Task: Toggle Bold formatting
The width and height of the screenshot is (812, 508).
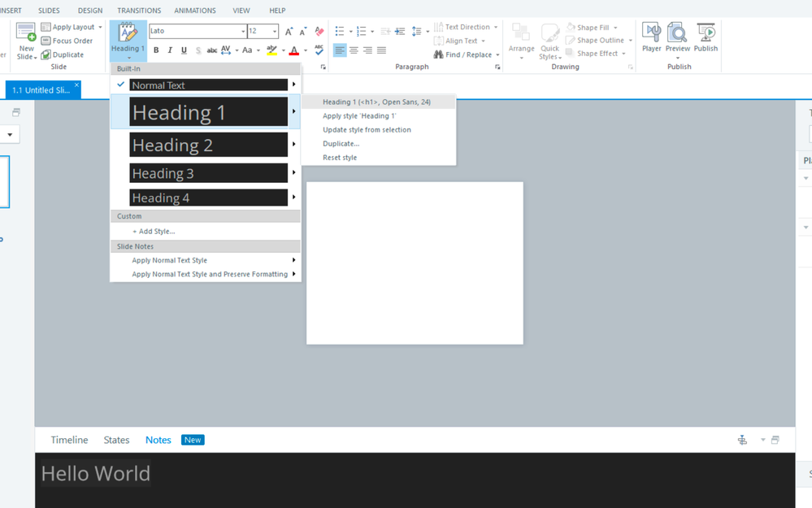Action: point(156,50)
